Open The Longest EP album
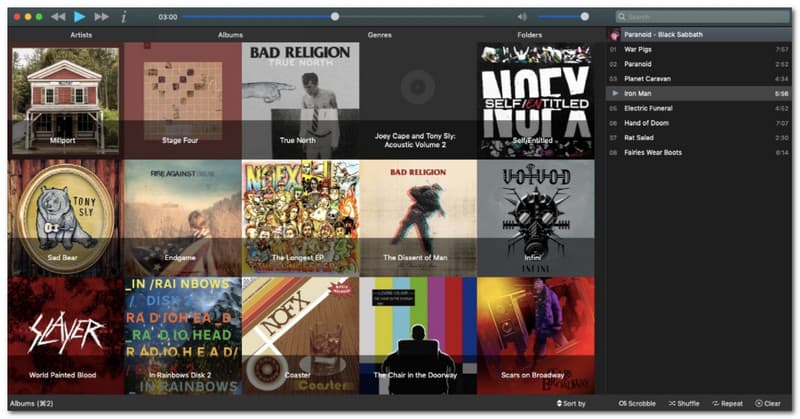The width and height of the screenshot is (800, 419). pos(301,218)
